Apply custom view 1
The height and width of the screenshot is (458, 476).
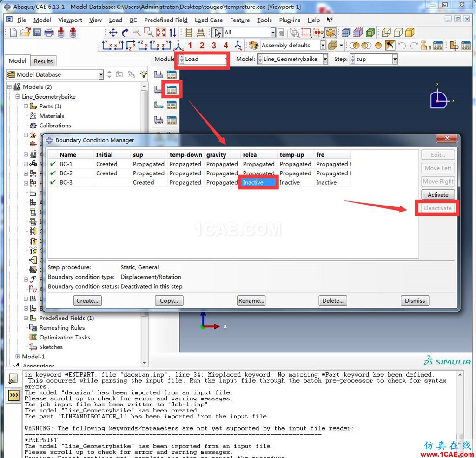coord(190,46)
